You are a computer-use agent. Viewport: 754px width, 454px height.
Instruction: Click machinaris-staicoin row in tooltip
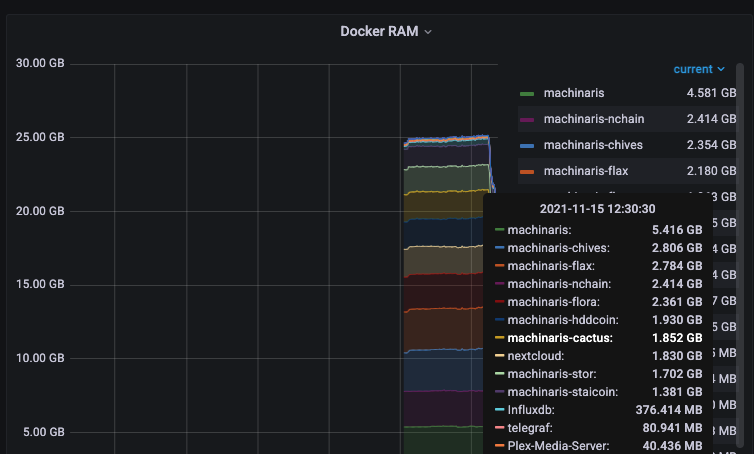[598, 392]
